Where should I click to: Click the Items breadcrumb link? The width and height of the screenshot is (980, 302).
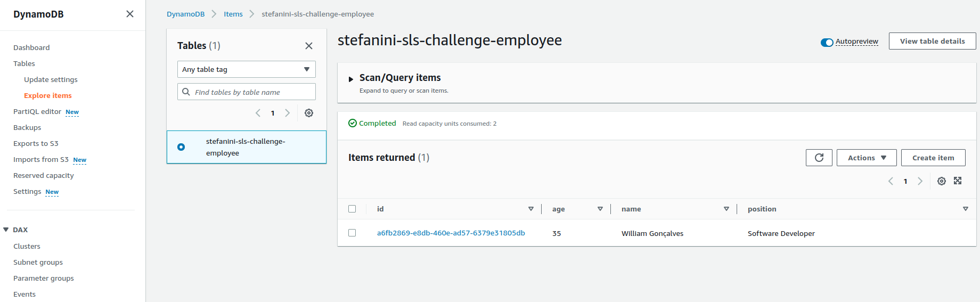233,14
